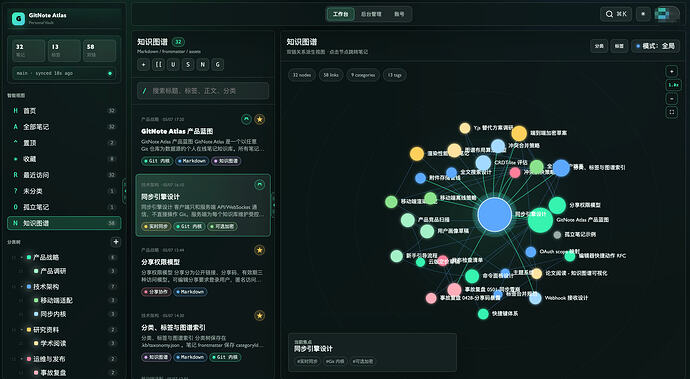Collapse the 产品战略 category
Screen dimensions: 690x379
[x=22, y=258]
